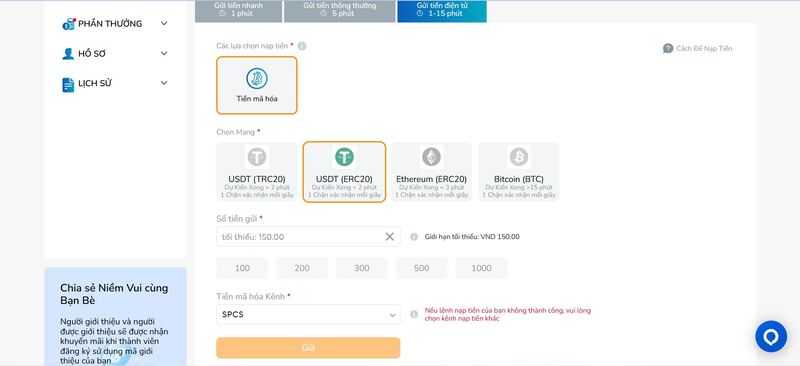Screen dimensions: 800x366
Task: Open the PHẦN THƯỞNG rewards icon
Action: tap(68, 24)
